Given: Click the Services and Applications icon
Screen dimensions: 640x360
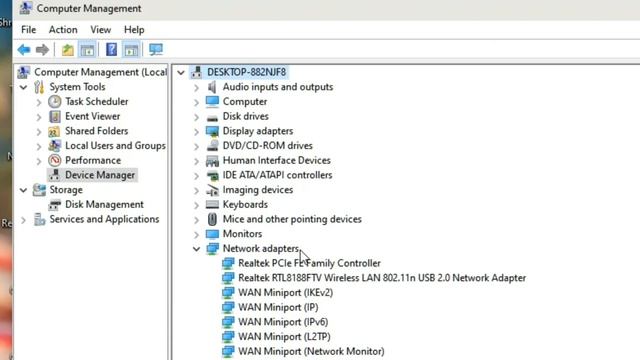Looking at the screenshot, I should coord(40,219).
